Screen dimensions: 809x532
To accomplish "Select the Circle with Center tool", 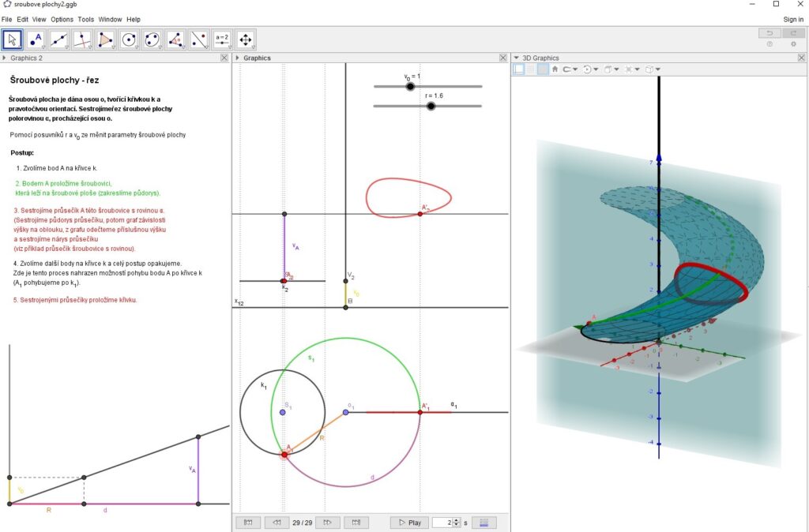I will click(129, 39).
